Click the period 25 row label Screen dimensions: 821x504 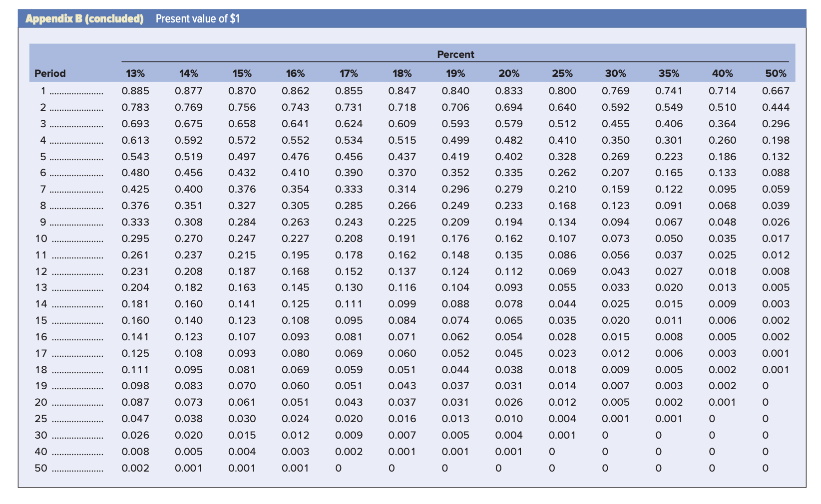coord(41,419)
